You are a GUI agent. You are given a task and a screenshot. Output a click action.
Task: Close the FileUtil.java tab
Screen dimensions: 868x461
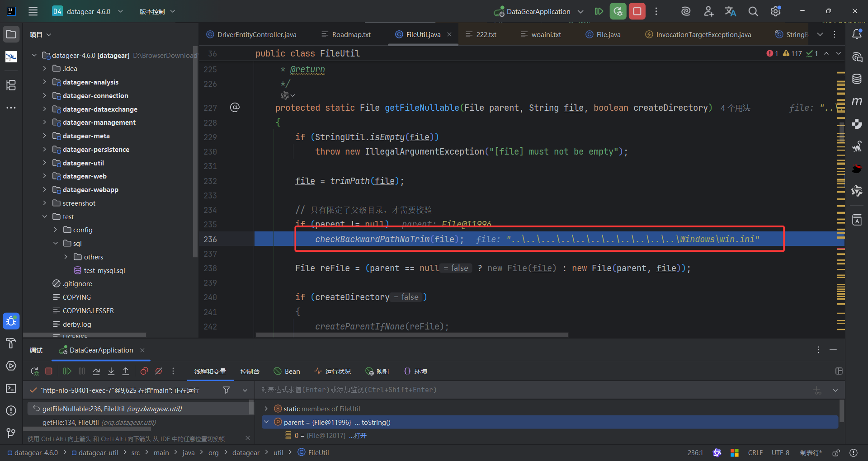449,34
